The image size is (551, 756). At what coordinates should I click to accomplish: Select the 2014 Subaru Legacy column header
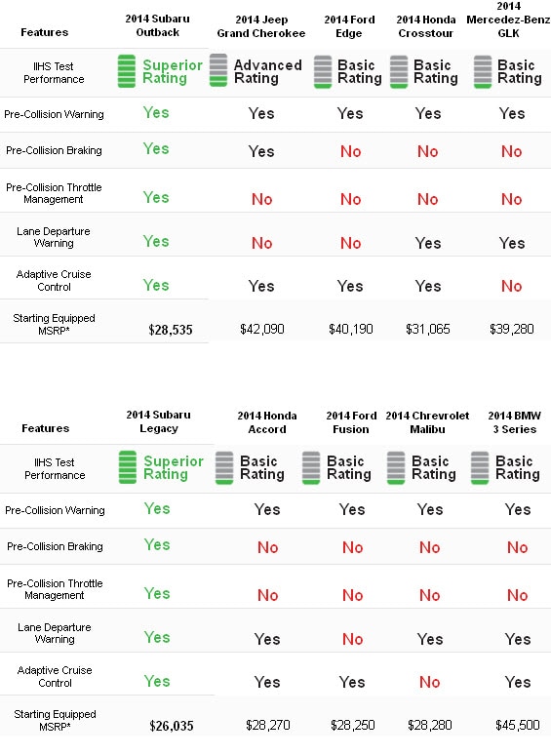[159, 421]
